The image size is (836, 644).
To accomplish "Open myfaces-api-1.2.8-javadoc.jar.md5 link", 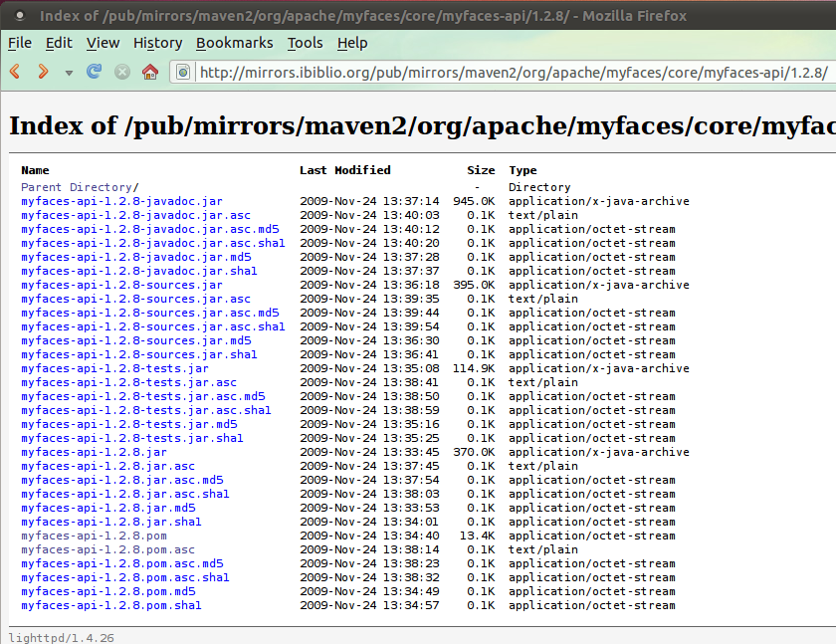I will click(136, 257).
